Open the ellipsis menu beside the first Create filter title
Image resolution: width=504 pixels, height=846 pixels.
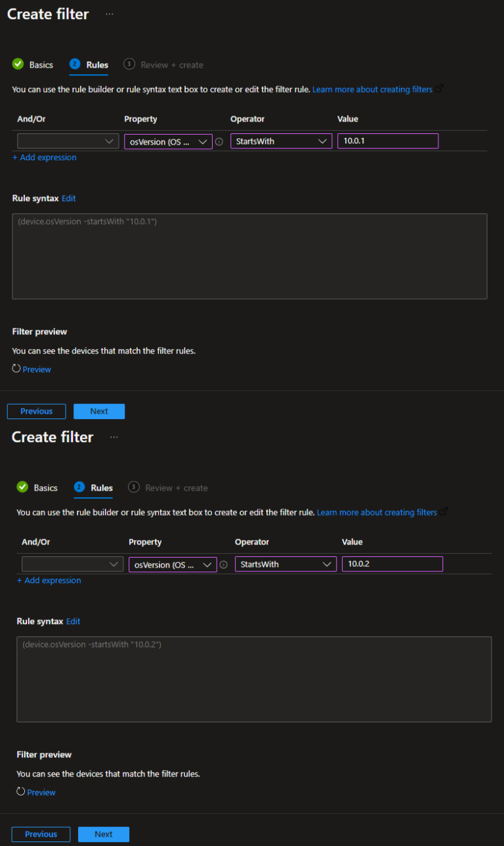point(109,14)
